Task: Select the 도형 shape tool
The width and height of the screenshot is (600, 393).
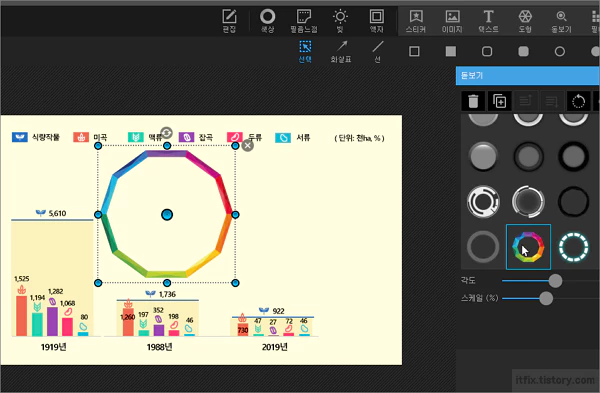Action: tap(525, 21)
